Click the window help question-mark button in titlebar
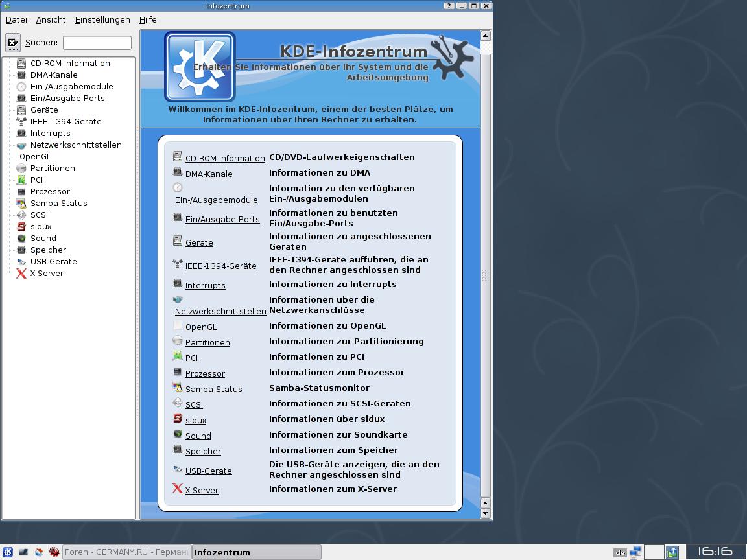747x560 pixels. pos(449,6)
